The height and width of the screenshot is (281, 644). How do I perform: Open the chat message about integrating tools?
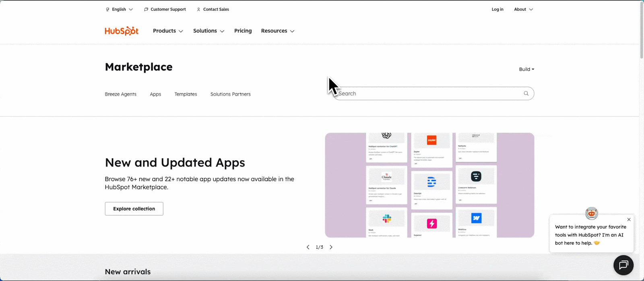(x=590, y=235)
